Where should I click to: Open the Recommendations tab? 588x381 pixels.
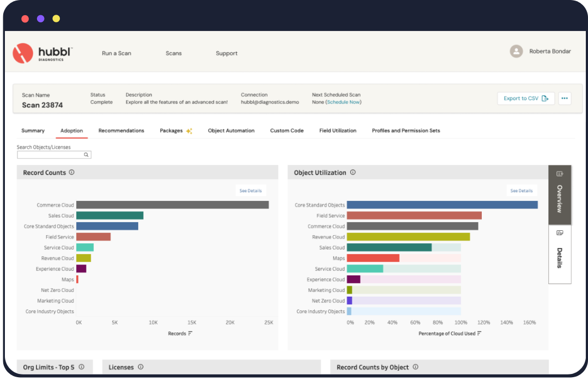pyautogui.click(x=121, y=131)
